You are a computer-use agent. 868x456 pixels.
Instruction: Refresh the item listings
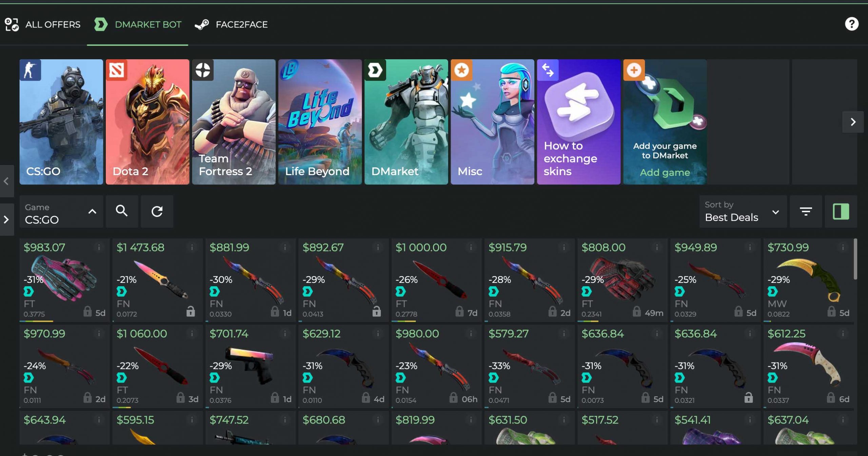[x=157, y=211]
